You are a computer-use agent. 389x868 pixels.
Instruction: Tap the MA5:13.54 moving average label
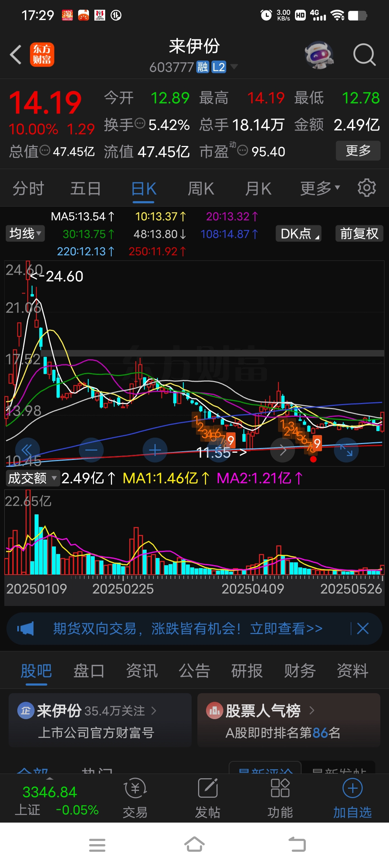point(82,216)
